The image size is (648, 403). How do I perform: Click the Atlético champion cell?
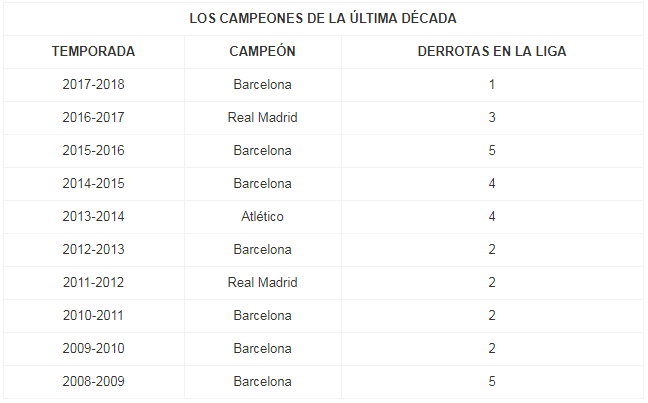pyautogui.click(x=262, y=216)
